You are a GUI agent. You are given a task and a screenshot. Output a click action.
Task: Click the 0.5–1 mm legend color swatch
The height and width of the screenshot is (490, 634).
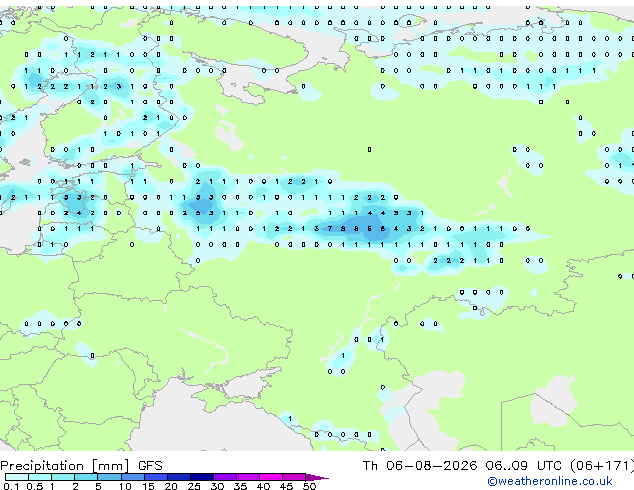click(x=40, y=477)
